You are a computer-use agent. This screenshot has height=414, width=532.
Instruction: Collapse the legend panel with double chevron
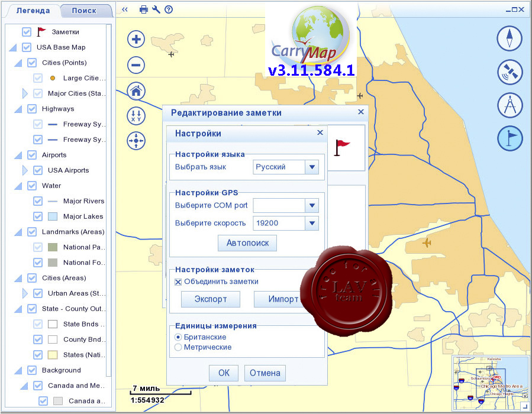click(124, 9)
